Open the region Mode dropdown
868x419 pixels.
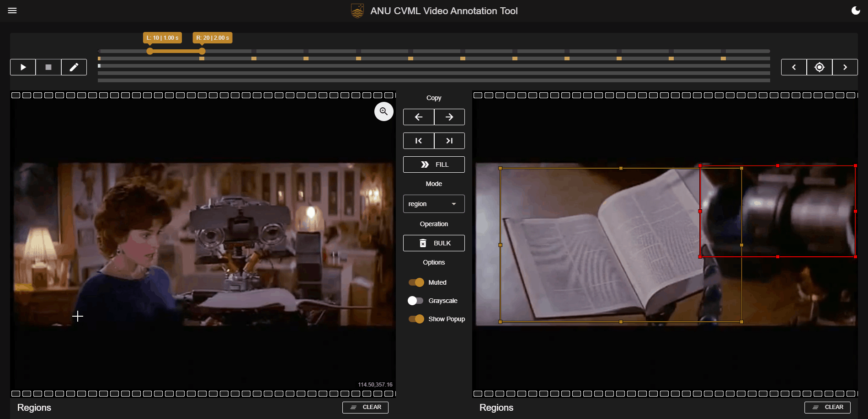434,204
